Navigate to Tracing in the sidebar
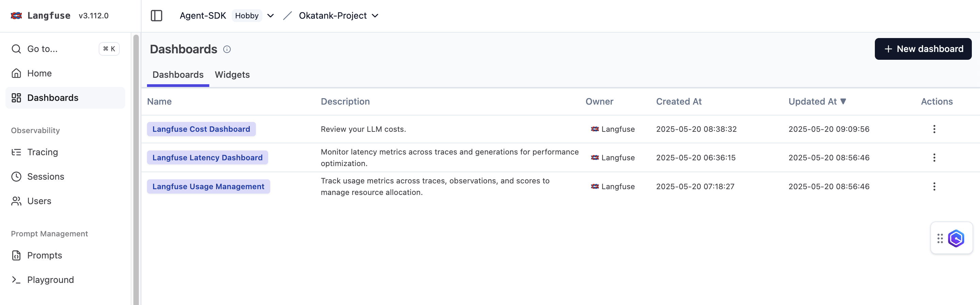 click(43, 152)
